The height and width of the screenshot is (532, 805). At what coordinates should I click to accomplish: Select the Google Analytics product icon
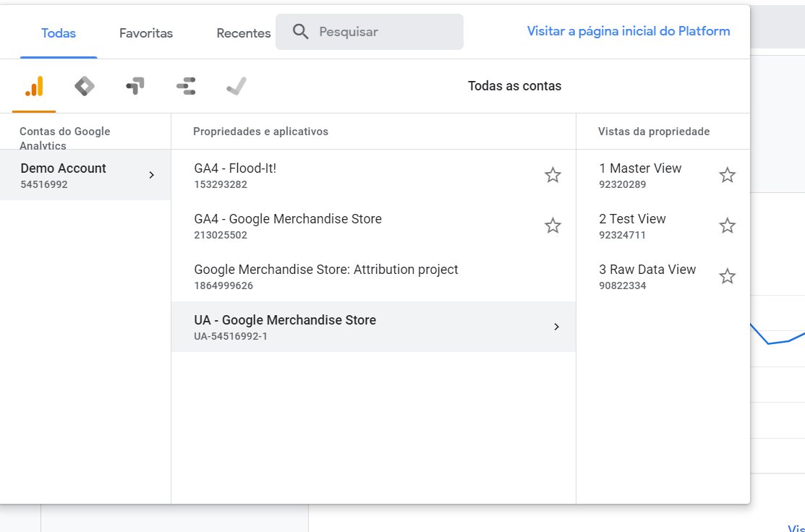point(35,86)
